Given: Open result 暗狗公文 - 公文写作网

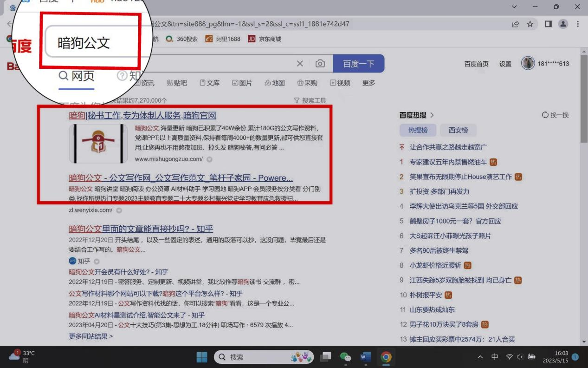Looking at the screenshot, I should [x=181, y=178].
